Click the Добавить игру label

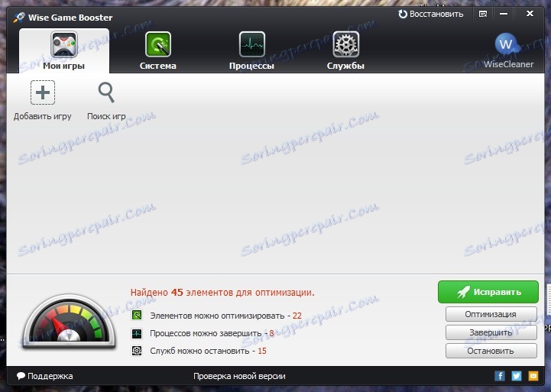(43, 116)
